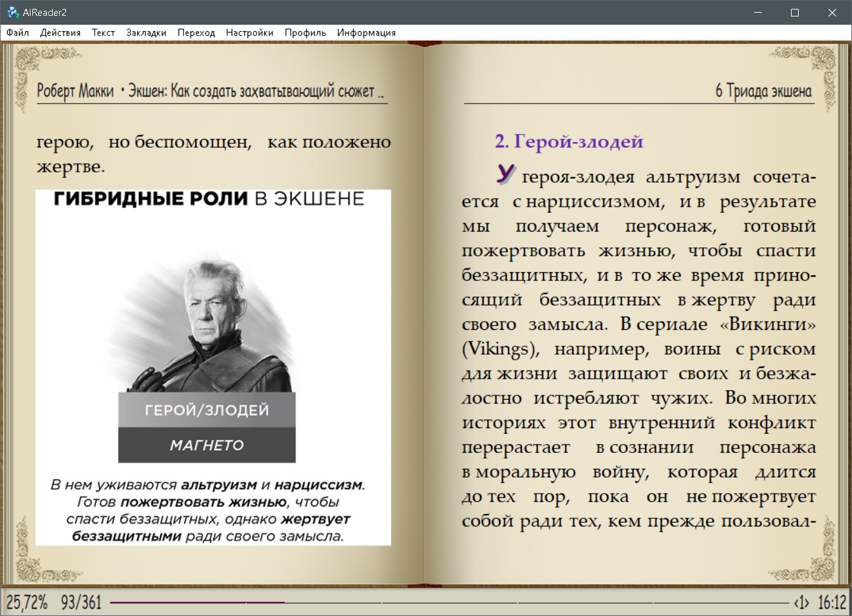The image size is (852, 616).
Task: Click the word "«Викинги»" on the right page
Action: [x=768, y=324]
